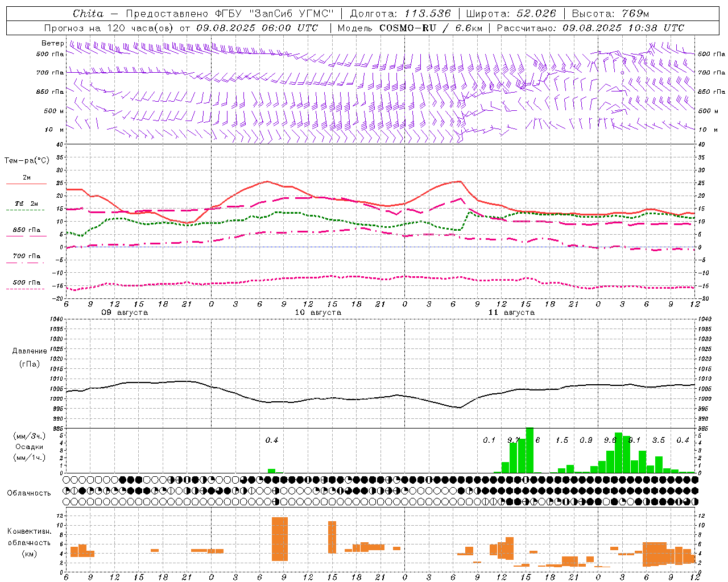This screenshot has height=582, width=728.
Task: Click the "1.5" precipitation amount
Action: click(561, 440)
